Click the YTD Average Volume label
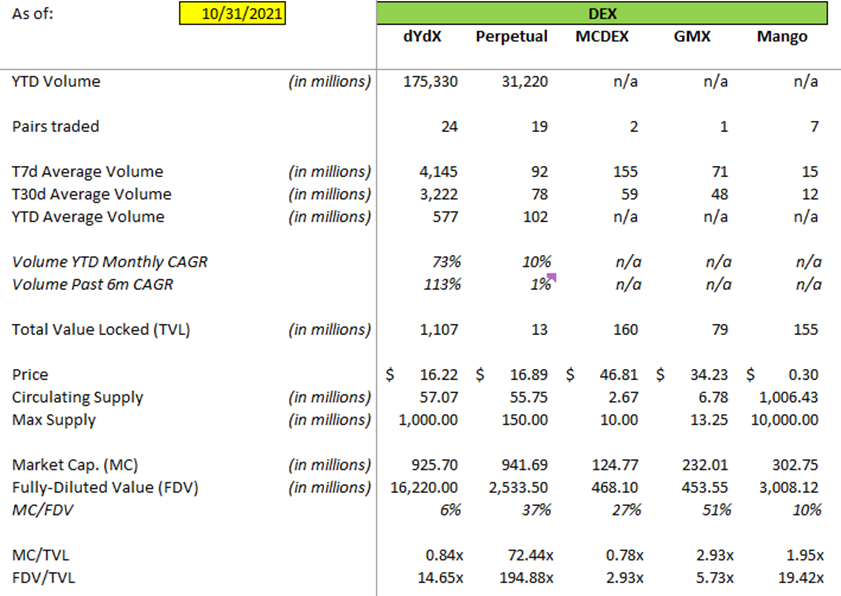This screenshot has height=596, width=841. 88,217
